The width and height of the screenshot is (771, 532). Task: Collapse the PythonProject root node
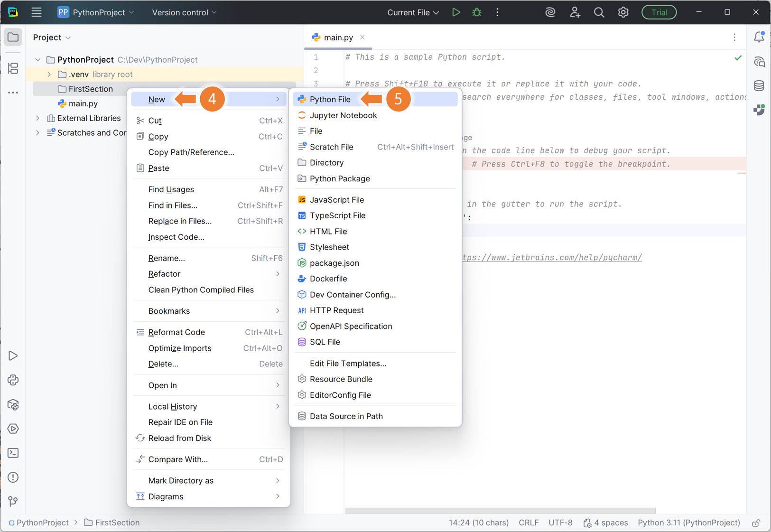pyautogui.click(x=38, y=60)
